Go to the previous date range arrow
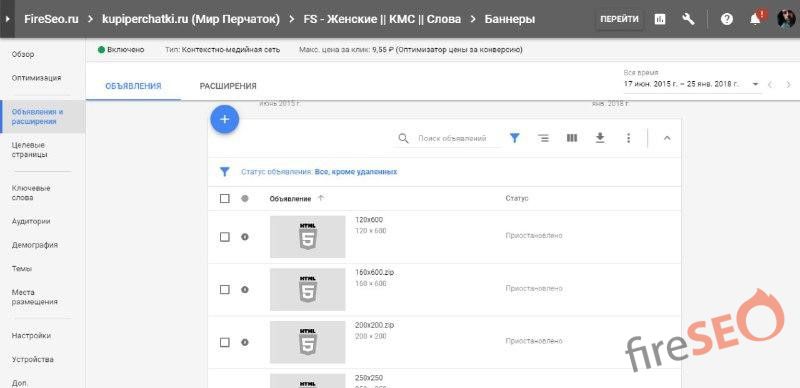Screen dimensions: 800x388 coord(770,84)
